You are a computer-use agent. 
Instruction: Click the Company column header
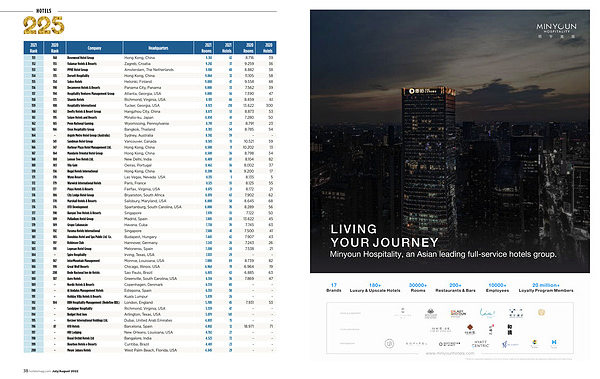[95, 48]
